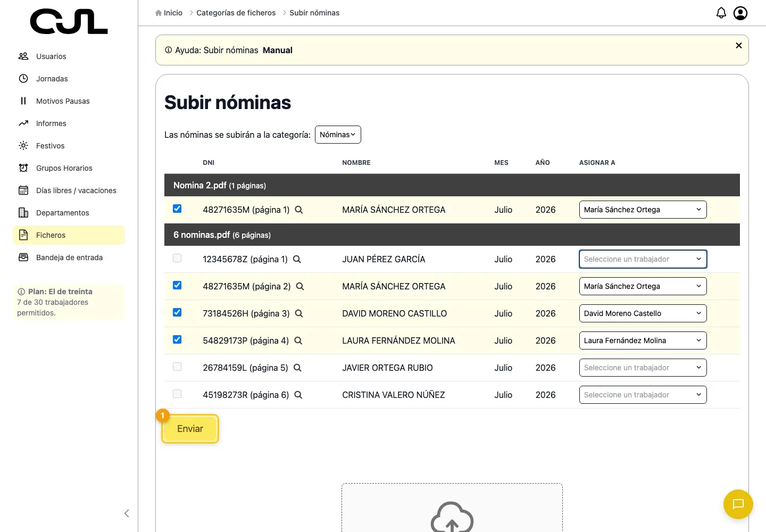Open the Manual help link

coord(278,50)
